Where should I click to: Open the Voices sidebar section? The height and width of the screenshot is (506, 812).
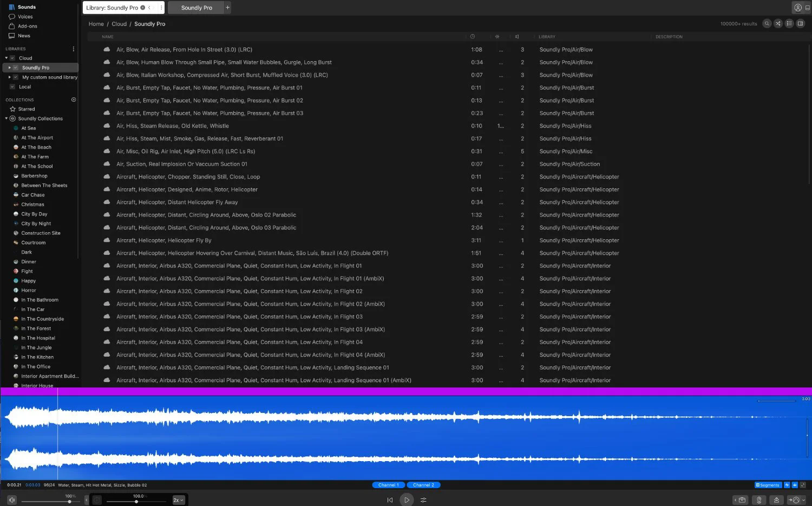(25, 17)
